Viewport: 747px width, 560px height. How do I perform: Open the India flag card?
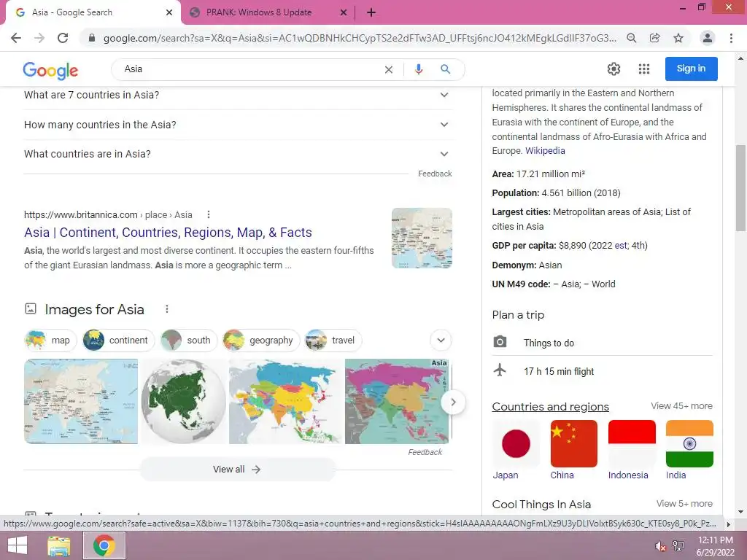689,450
